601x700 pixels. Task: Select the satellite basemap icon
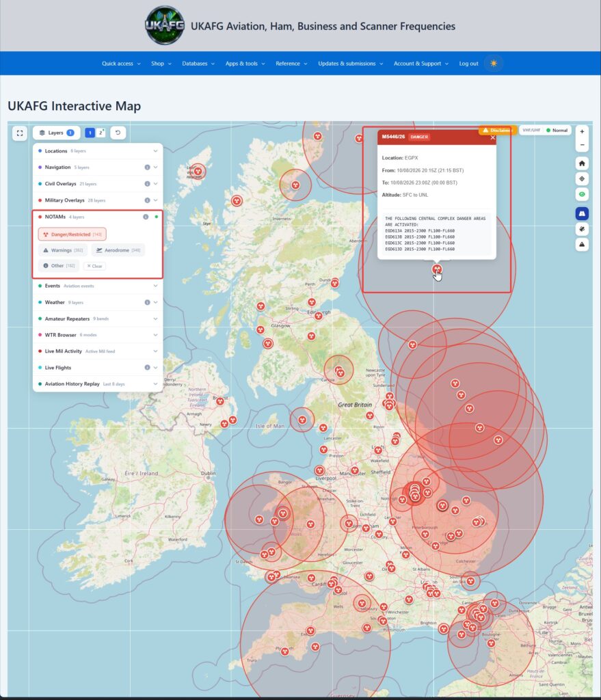[582, 229]
